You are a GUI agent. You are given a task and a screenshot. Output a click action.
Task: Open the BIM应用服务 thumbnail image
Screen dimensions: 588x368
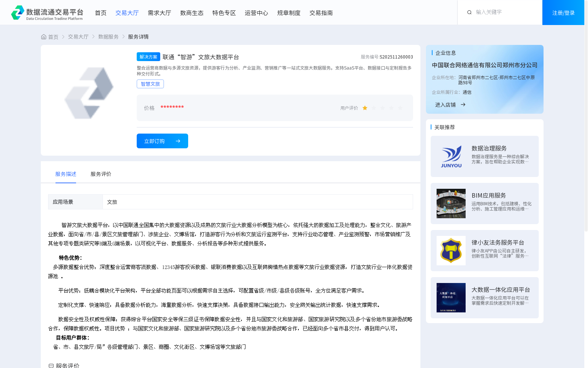pos(451,204)
